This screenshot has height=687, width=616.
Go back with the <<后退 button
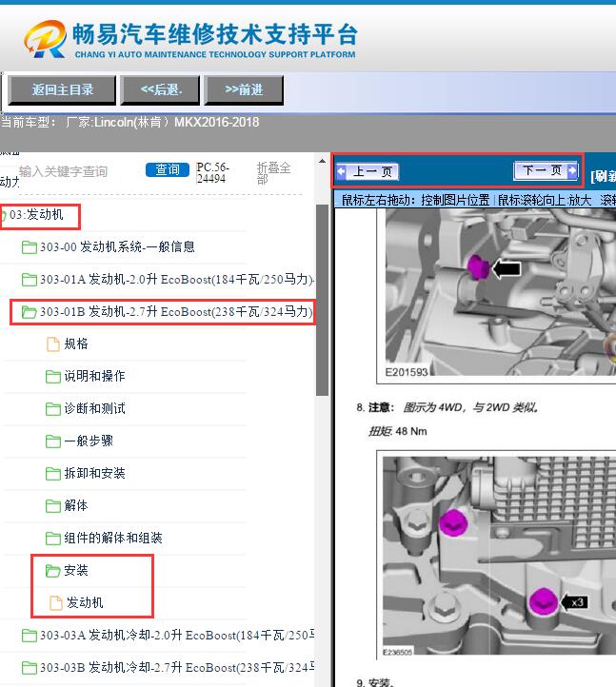click(161, 89)
